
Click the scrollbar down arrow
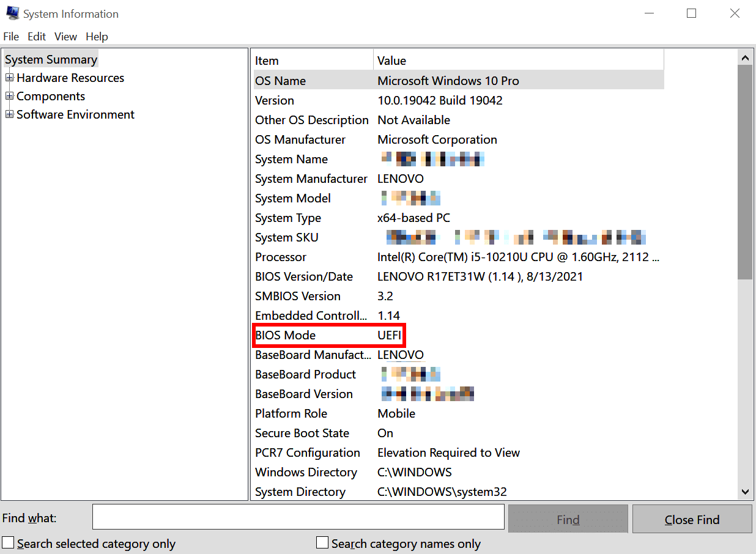click(745, 492)
